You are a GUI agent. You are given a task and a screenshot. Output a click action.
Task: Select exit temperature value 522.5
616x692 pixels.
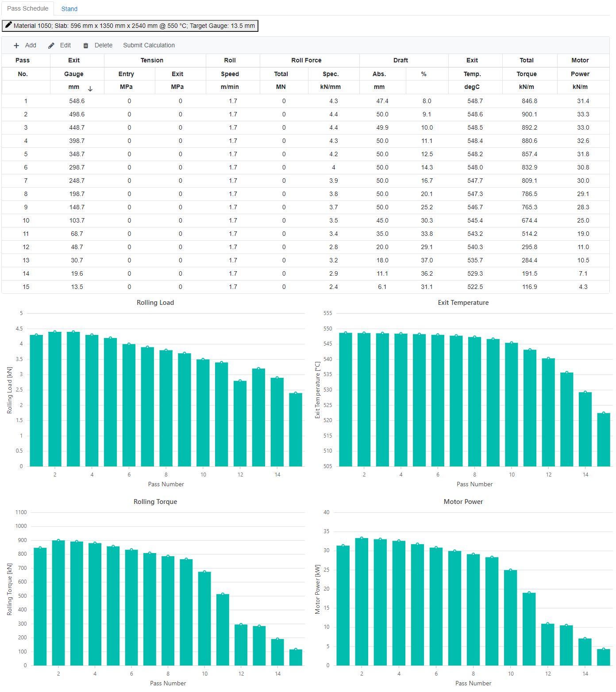point(475,287)
